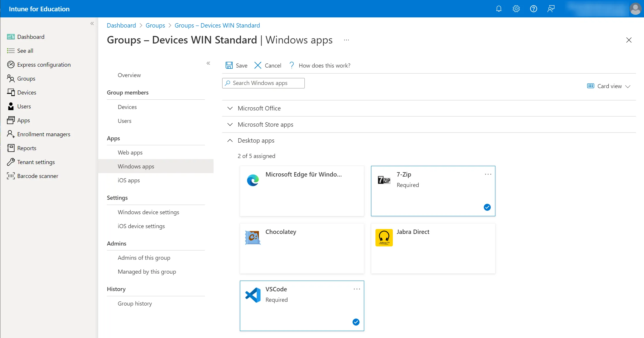Open page title more options ellipsis
The width and height of the screenshot is (644, 338).
[346, 40]
